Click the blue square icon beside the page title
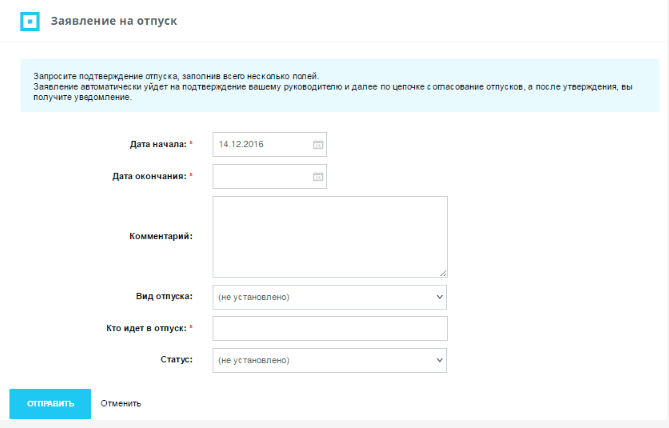Screen dimensions: 669x428 pos(30,21)
